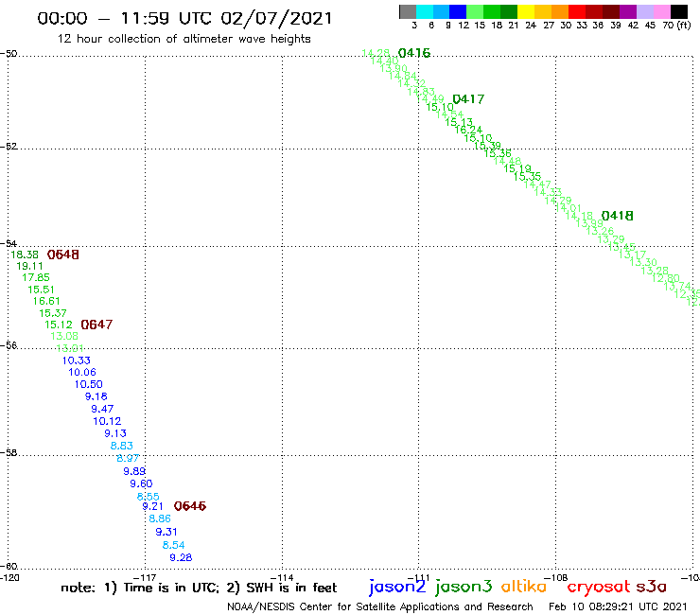Click the wave height value 18.38

[25, 255]
